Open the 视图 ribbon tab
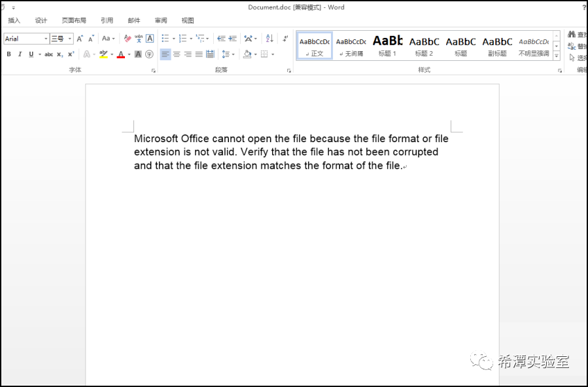Screen dimensions: 588x387 pos(188,20)
